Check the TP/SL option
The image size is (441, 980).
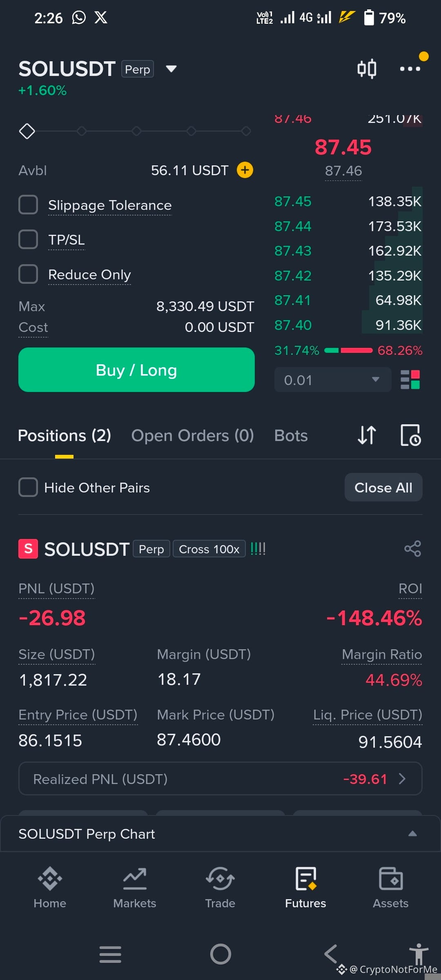pos(28,239)
